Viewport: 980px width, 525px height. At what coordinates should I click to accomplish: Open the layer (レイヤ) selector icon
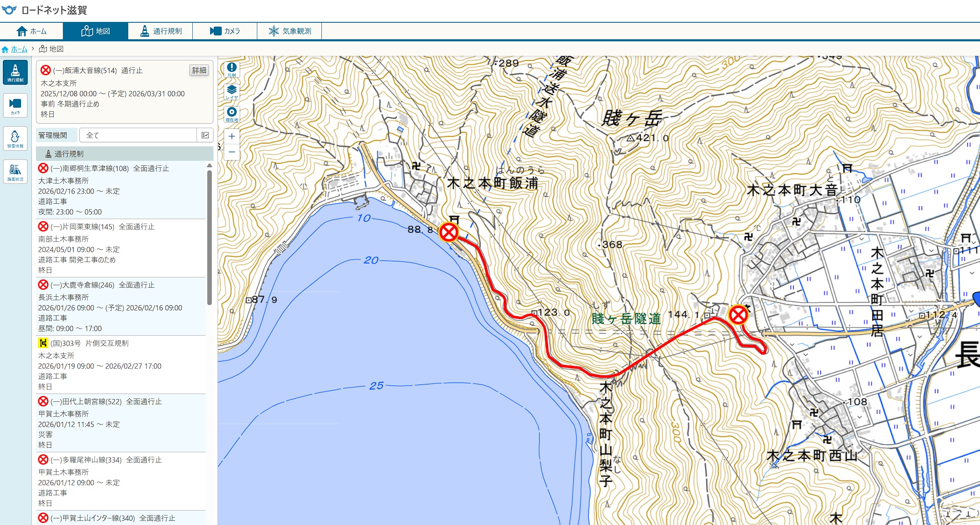click(232, 92)
